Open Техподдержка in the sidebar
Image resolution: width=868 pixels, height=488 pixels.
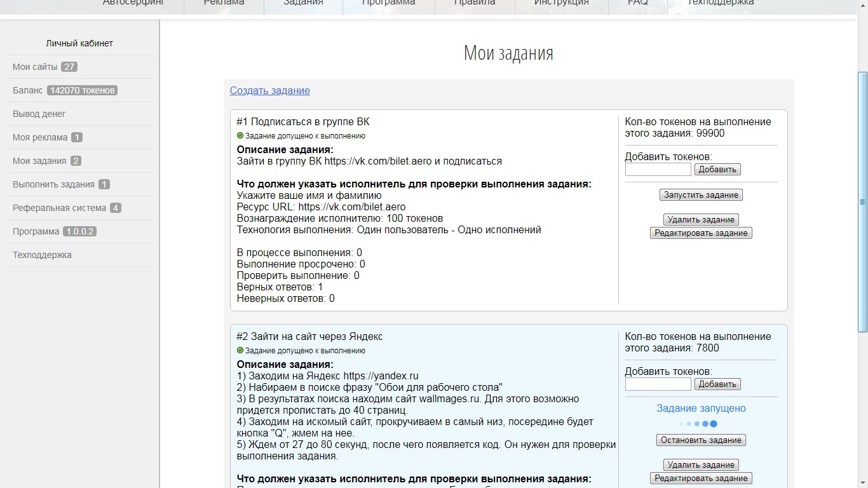click(x=79, y=255)
